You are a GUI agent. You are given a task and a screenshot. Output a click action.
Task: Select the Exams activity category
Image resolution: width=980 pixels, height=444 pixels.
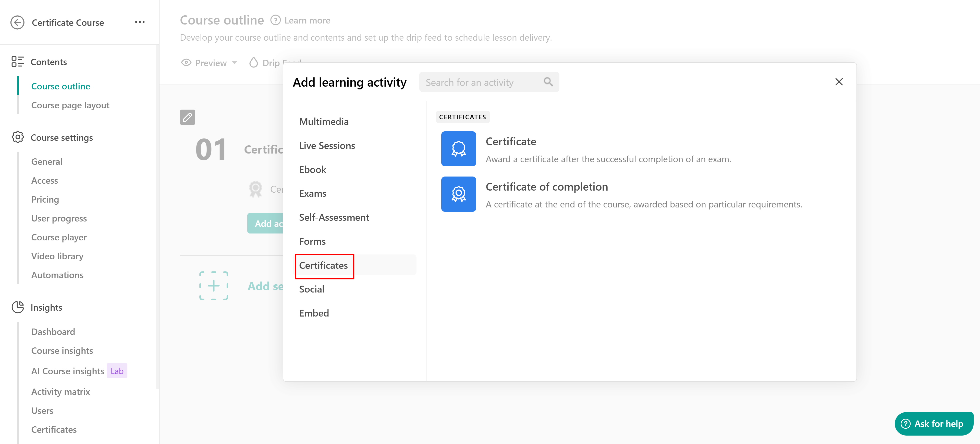[x=312, y=193]
